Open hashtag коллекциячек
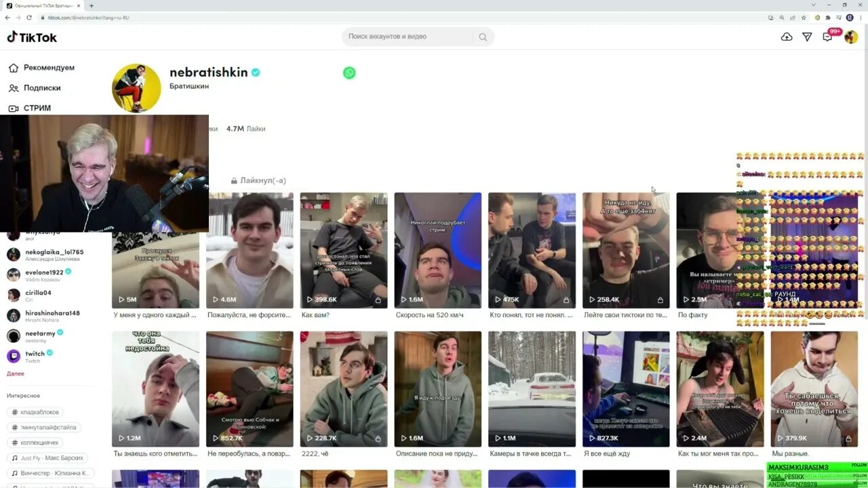 (x=36, y=443)
